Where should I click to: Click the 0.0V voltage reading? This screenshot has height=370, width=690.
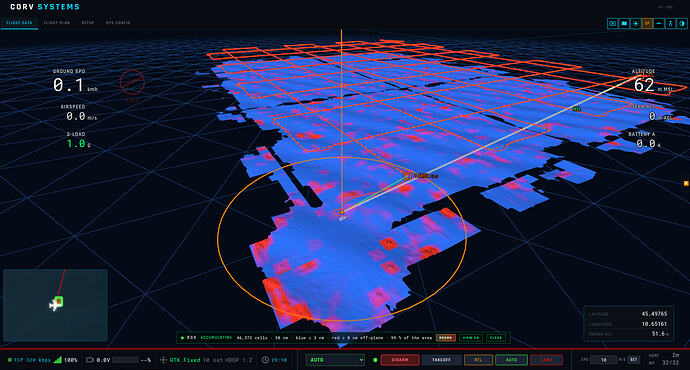tap(103, 360)
